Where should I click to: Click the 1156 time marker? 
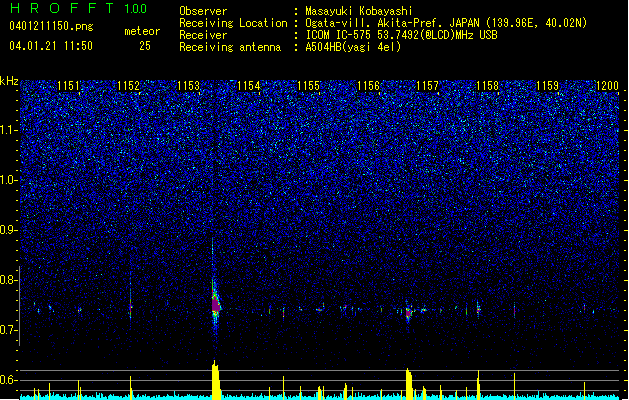368,86
